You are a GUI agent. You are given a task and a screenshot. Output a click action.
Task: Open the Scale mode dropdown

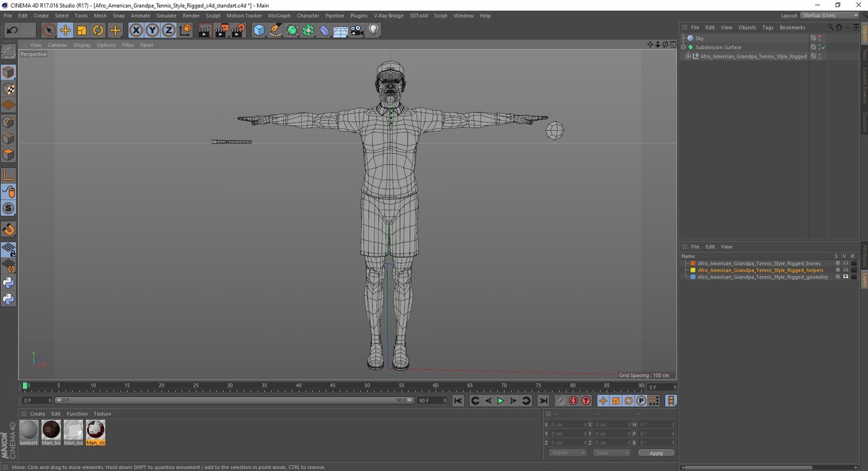612,453
